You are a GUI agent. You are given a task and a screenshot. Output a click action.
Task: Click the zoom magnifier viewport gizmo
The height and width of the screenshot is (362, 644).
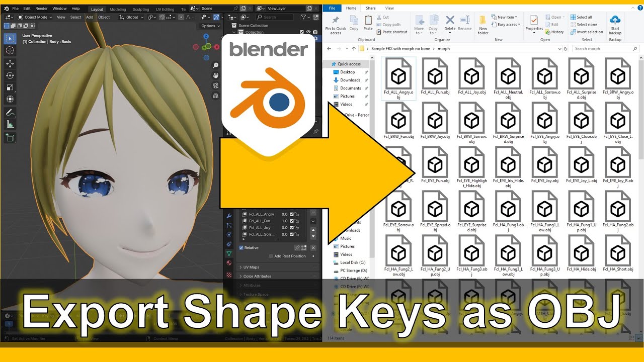(216, 65)
